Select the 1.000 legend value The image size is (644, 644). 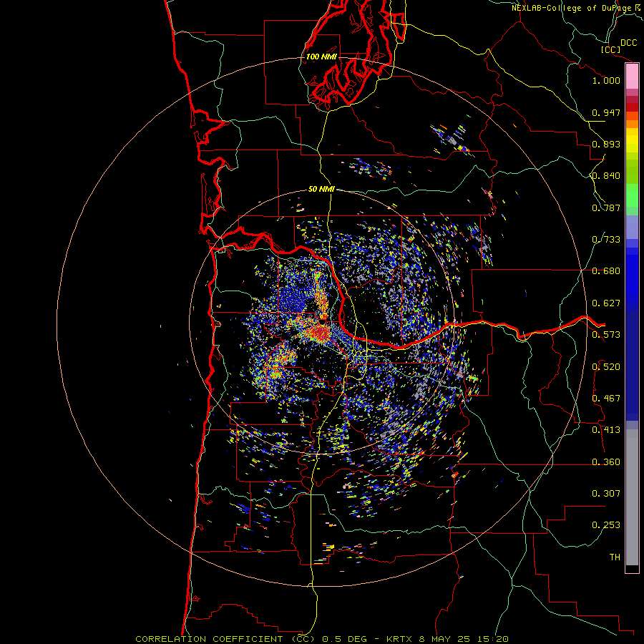(x=606, y=80)
